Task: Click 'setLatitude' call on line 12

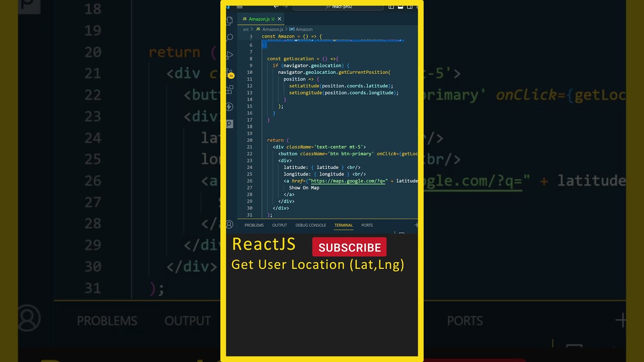Action: pos(304,86)
